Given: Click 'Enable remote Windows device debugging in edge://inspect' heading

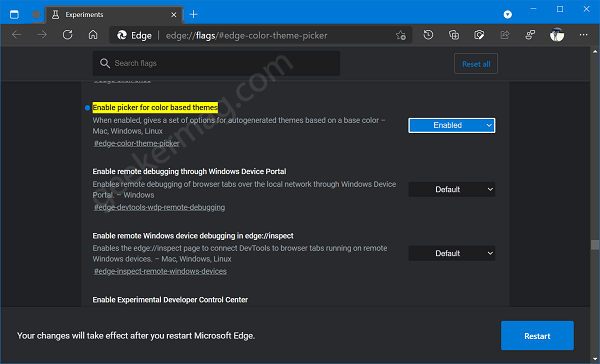Looking at the screenshot, I should [193, 236].
